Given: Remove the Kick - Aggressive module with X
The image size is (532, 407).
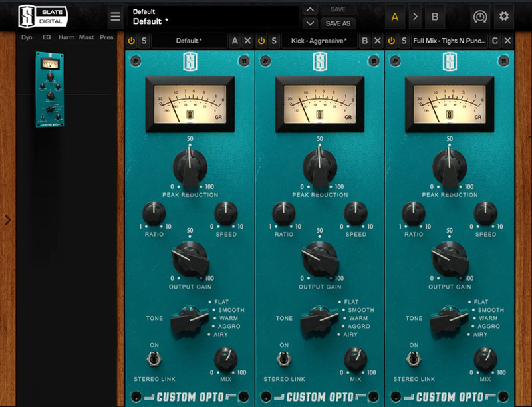Looking at the screenshot, I should [377, 41].
